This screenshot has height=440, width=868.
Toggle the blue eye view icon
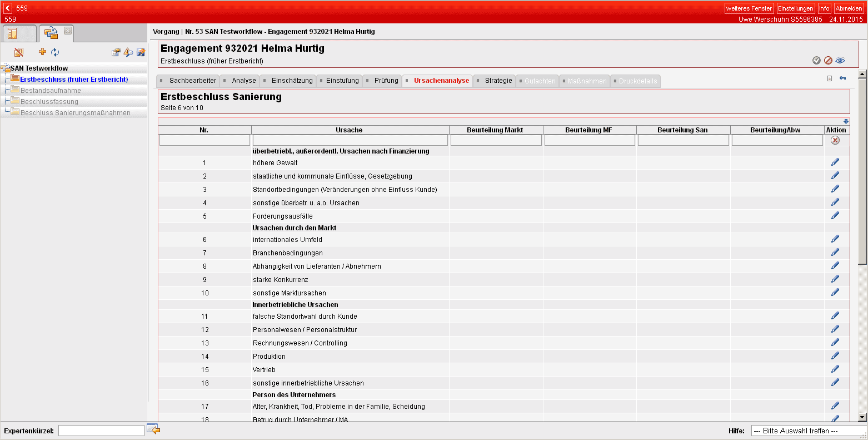pyautogui.click(x=840, y=61)
